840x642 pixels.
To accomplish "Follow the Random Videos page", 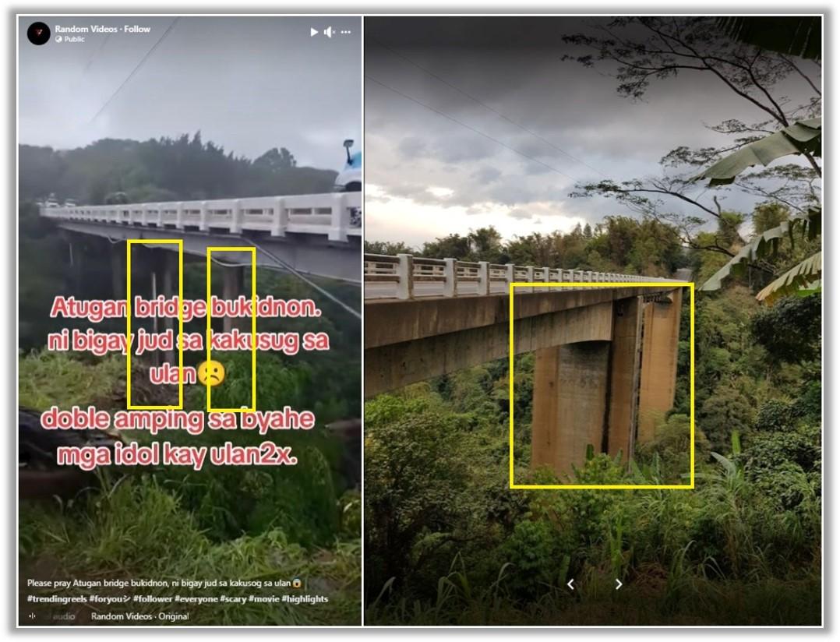I will click(x=137, y=29).
